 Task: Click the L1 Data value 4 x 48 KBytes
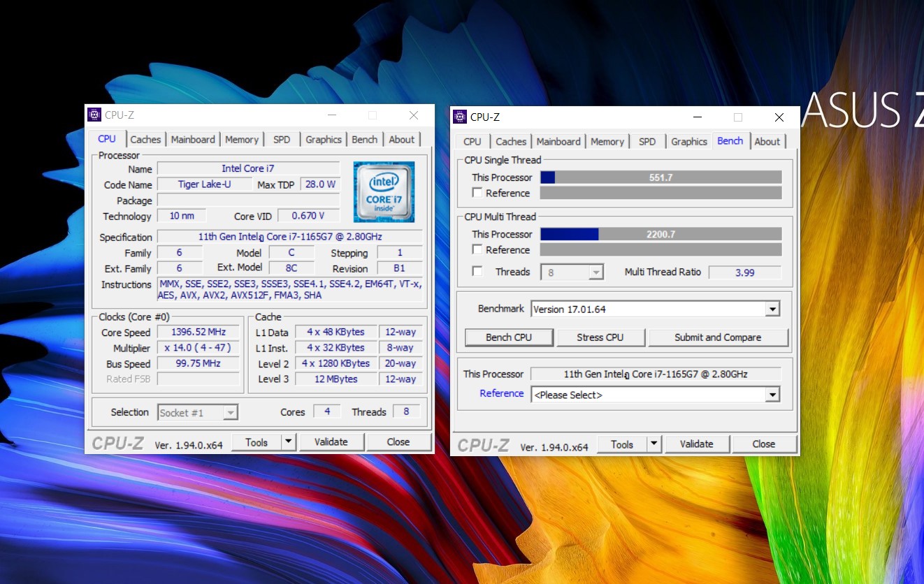pyautogui.click(x=335, y=332)
